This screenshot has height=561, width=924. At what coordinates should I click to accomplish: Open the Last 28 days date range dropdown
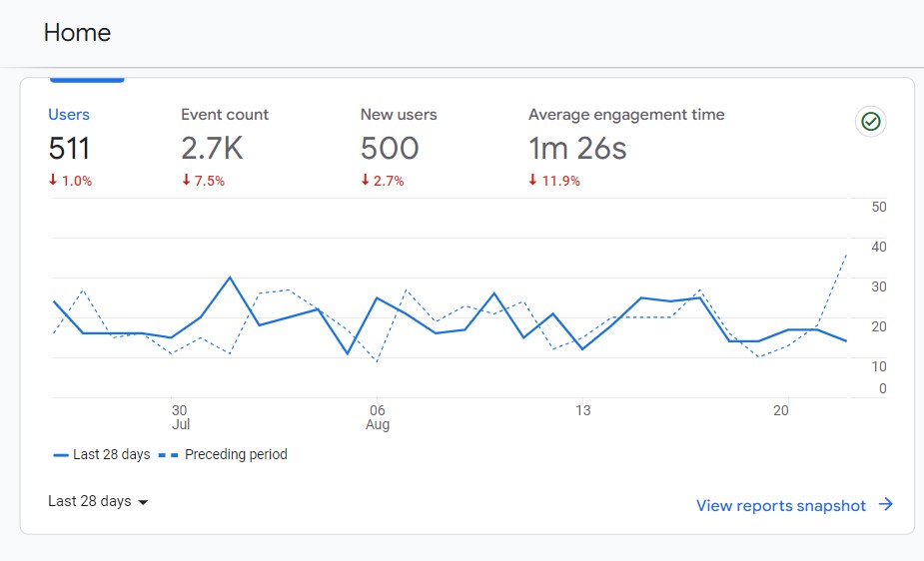coord(90,501)
